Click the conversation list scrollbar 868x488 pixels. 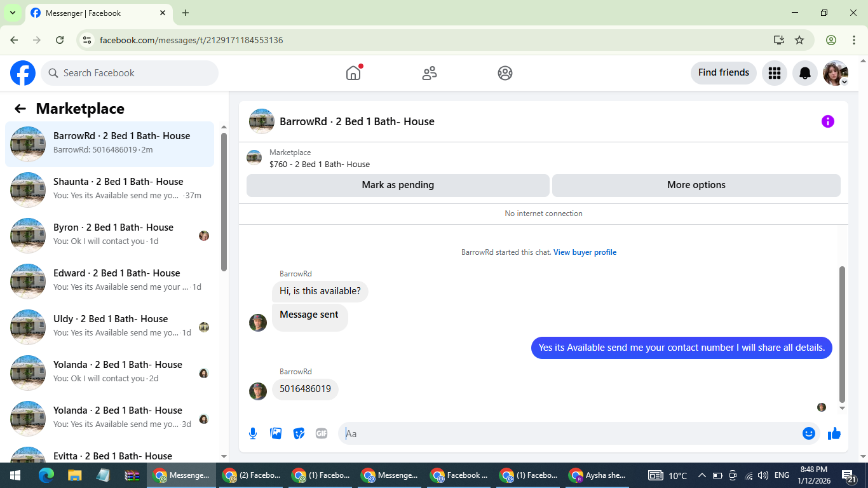pyautogui.click(x=224, y=202)
